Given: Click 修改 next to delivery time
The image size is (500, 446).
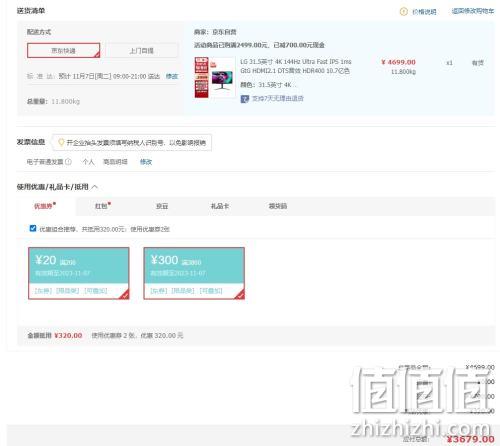Looking at the screenshot, I should click(172, 76).
